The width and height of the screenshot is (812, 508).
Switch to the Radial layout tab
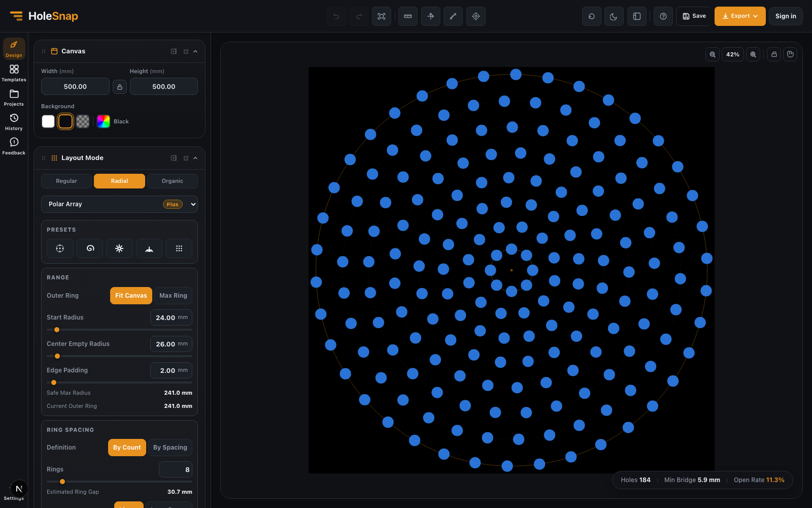(x=119, y=181)
